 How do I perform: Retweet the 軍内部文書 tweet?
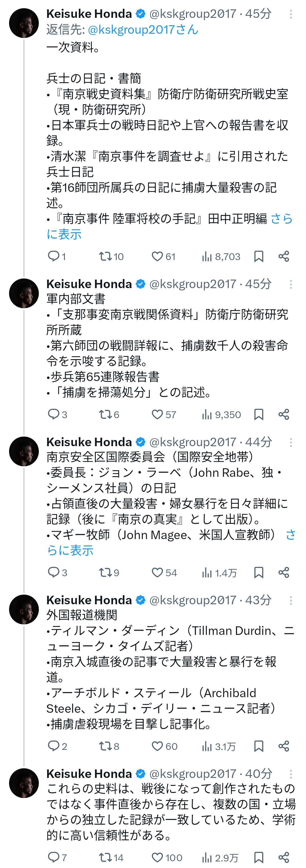pyautogui.click(x=105, y=414)
